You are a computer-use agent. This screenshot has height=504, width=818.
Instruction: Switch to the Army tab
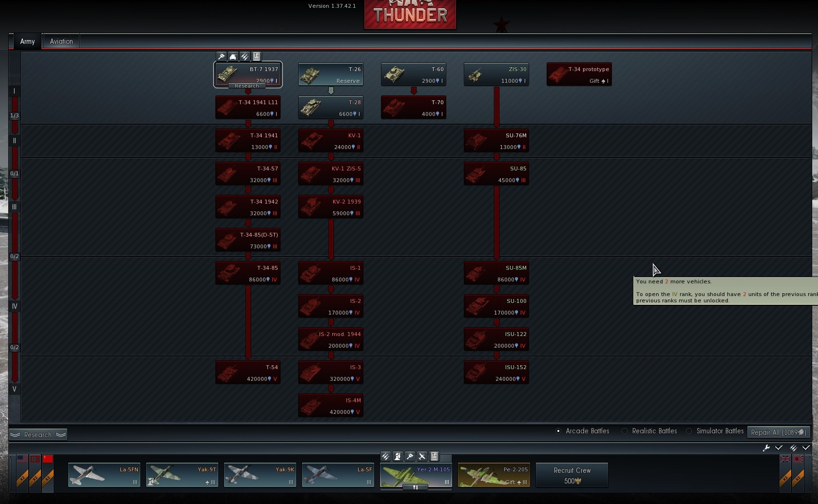pyautogui.click(x=27, y=41)
